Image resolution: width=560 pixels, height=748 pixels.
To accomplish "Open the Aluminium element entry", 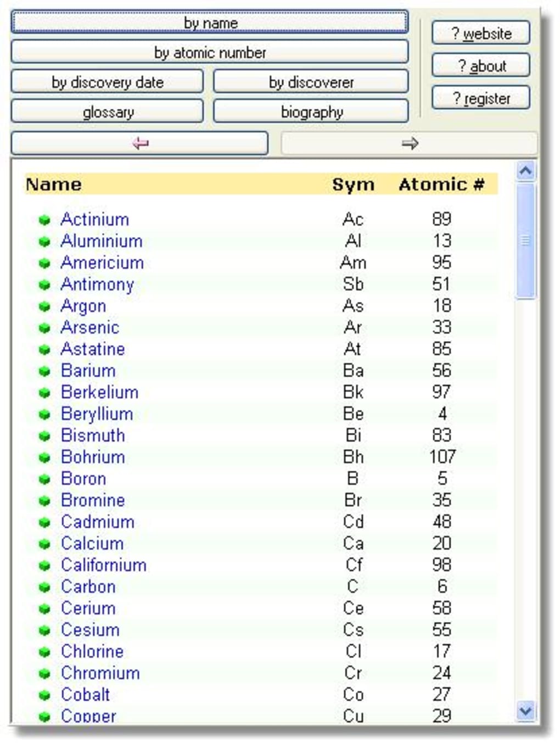I will pyautogui.click(x=102, y=241).
